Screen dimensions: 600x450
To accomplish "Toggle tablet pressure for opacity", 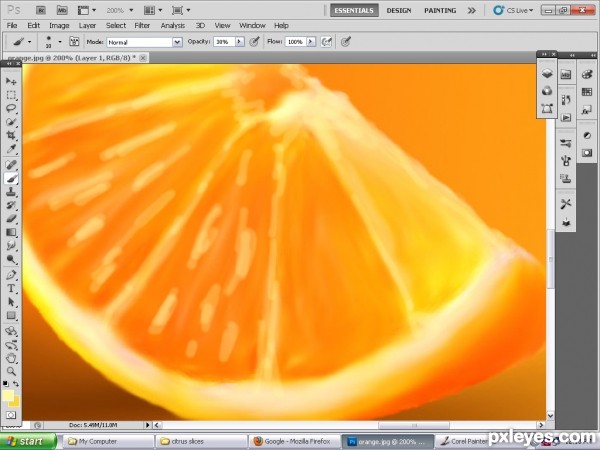I will pos(254,41).
